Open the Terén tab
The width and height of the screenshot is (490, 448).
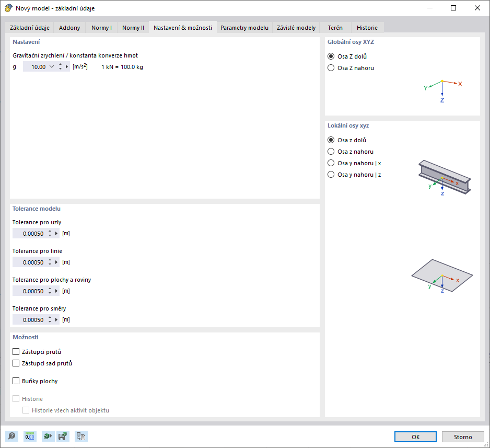(x=335, y=28)
